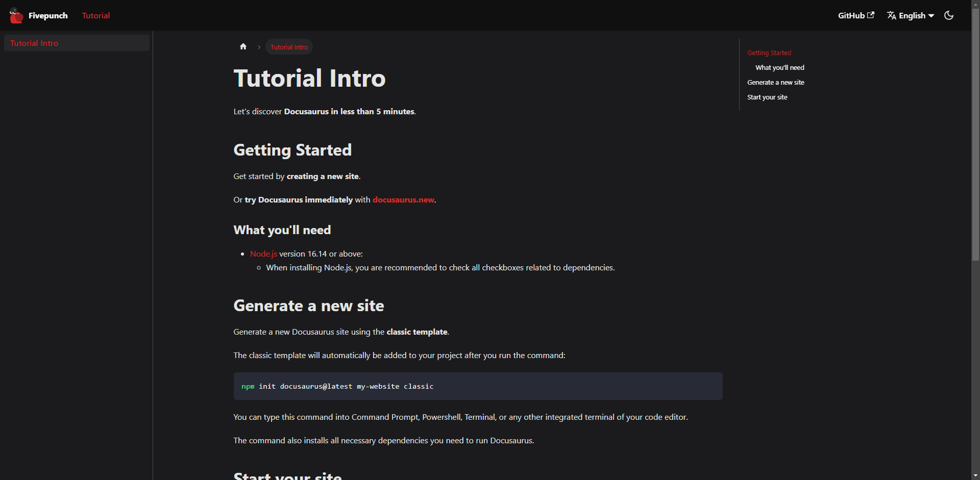This screenshot has height=480, width=980.
Task: Jump to Generate a new site in contents
Action: pos(776,82)
